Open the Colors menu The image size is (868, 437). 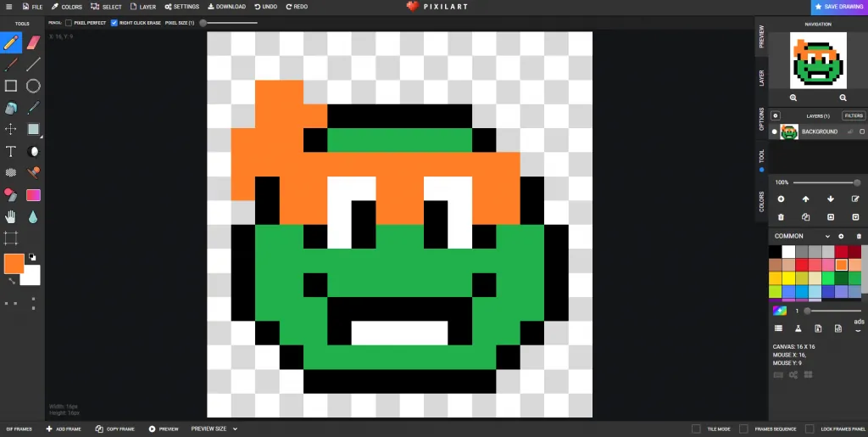[66, 7]
